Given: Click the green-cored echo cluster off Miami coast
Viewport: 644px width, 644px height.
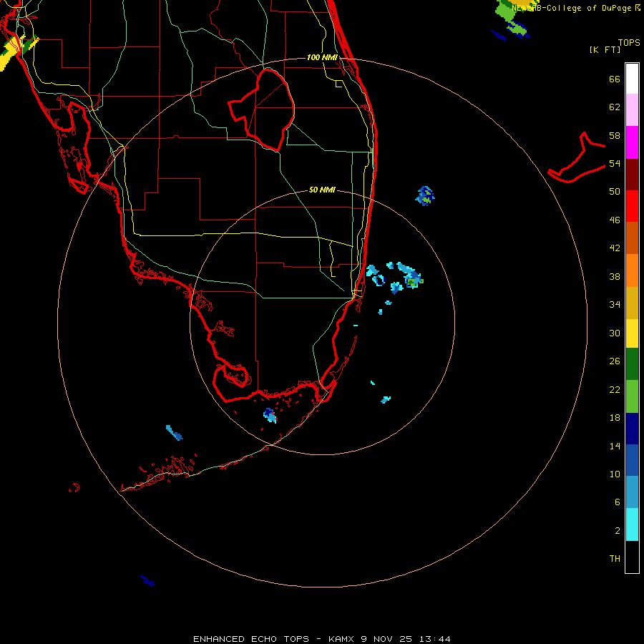Looking at the screenshot, I should (x=410, y=275).
